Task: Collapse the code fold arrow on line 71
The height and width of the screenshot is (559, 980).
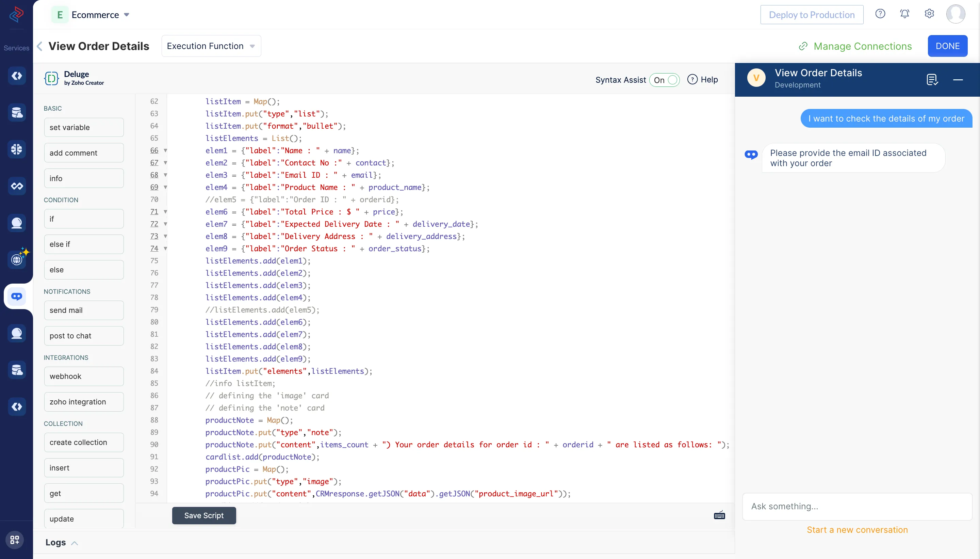Action: pyautogui.click(x=165, y=211)
